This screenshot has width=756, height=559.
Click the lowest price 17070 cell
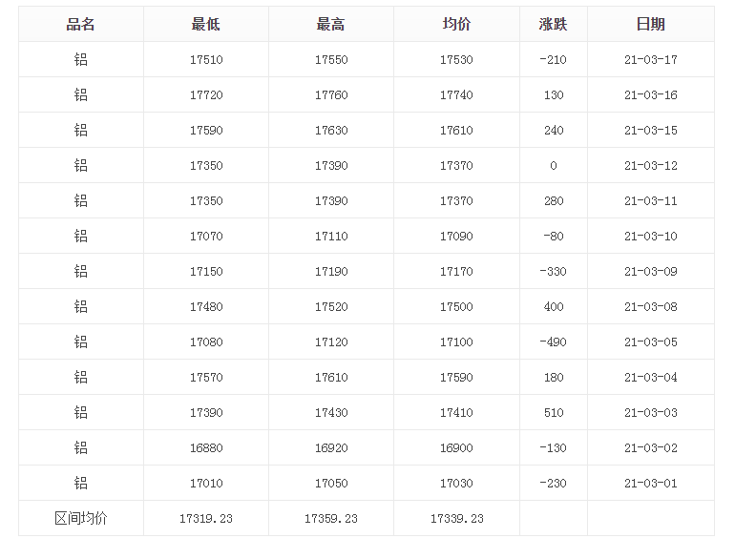[206, 237]
